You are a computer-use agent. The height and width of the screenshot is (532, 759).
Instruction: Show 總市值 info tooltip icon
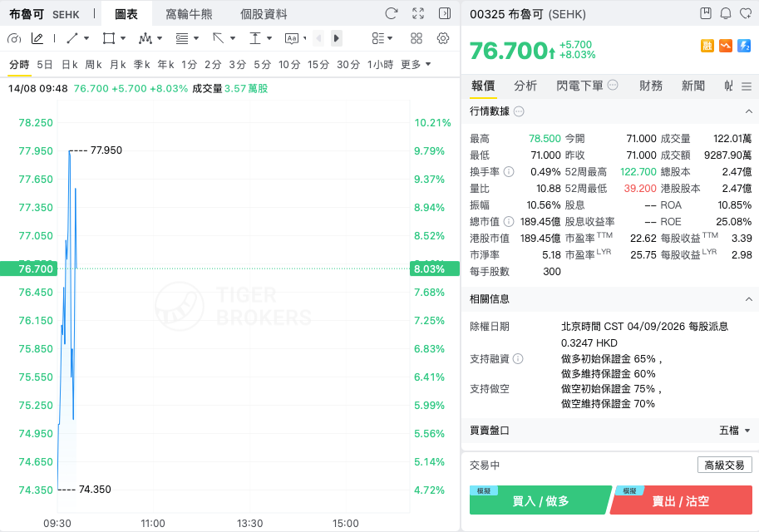pos(509,222)
